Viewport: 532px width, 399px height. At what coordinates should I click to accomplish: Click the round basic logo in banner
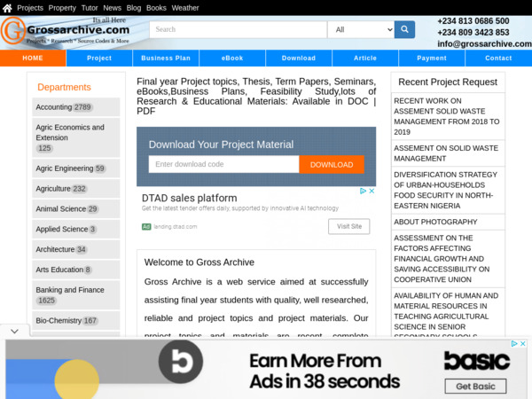click(x=181, y=362)
